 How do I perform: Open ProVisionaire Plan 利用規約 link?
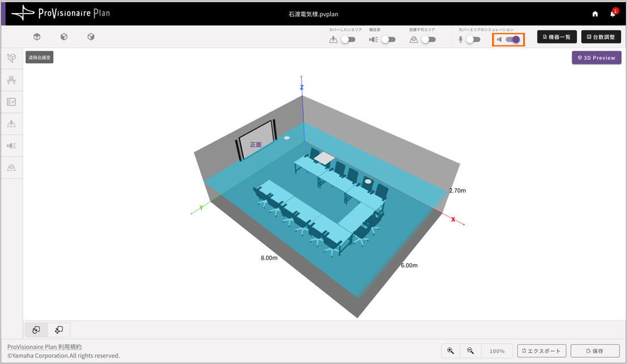click(44, 346)
